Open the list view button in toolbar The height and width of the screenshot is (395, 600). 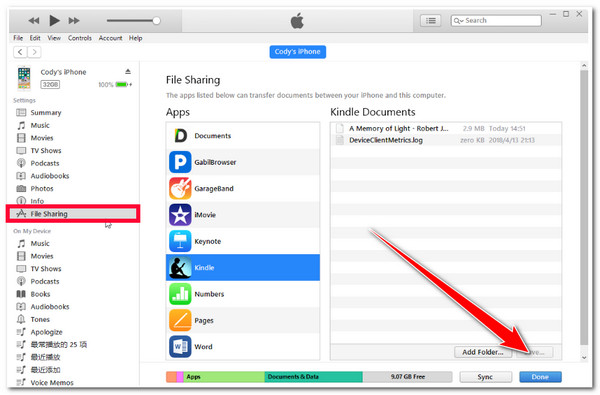click(x=430, y=21)
